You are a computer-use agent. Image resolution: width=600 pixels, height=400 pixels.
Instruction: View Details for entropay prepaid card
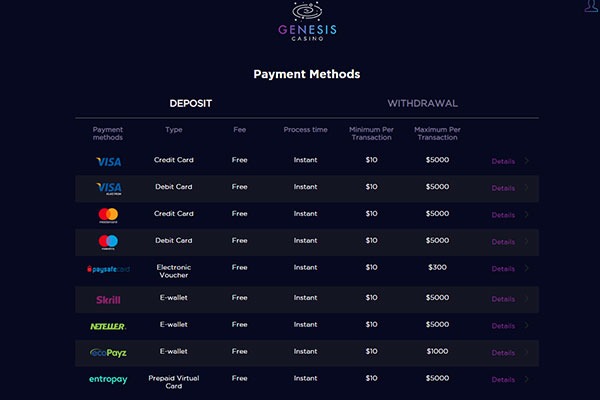pos(503,380)
